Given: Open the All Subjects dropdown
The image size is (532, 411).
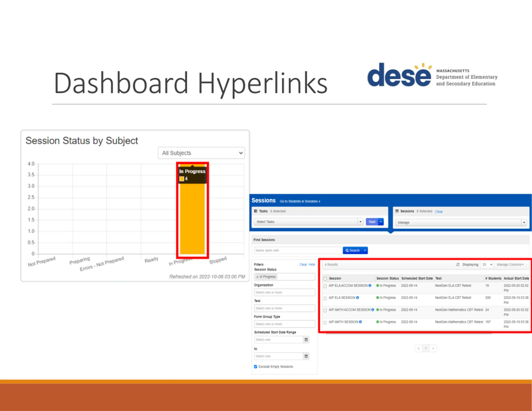Looking at the screenshot, I should [x=201, y=153].
